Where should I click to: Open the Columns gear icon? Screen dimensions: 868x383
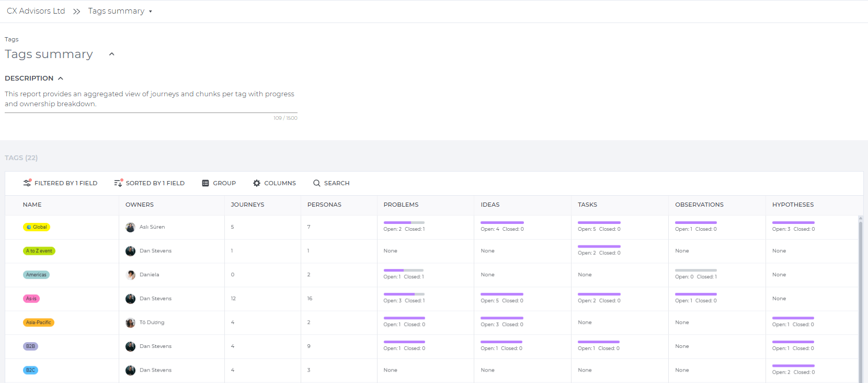(x=257, y=183)
